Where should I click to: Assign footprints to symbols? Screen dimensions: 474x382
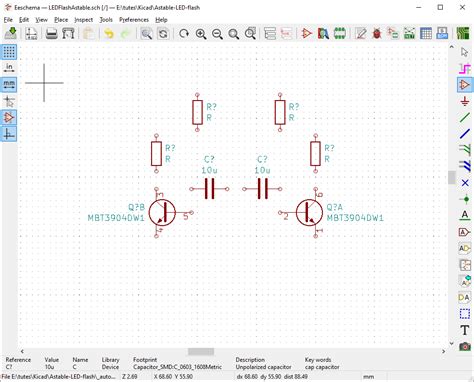393,33
